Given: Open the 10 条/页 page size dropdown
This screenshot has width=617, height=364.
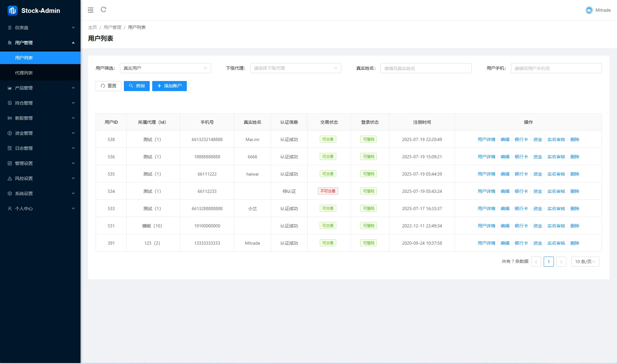Looking at the screenshot, I should point(585,262).
